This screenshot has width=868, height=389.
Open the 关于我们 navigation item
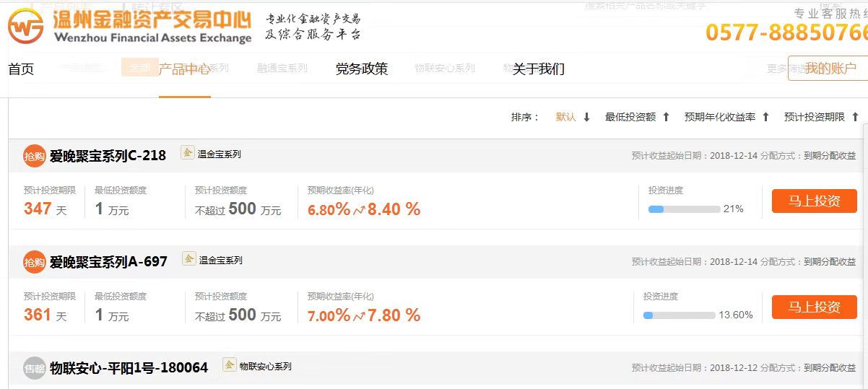coord(539,69)
